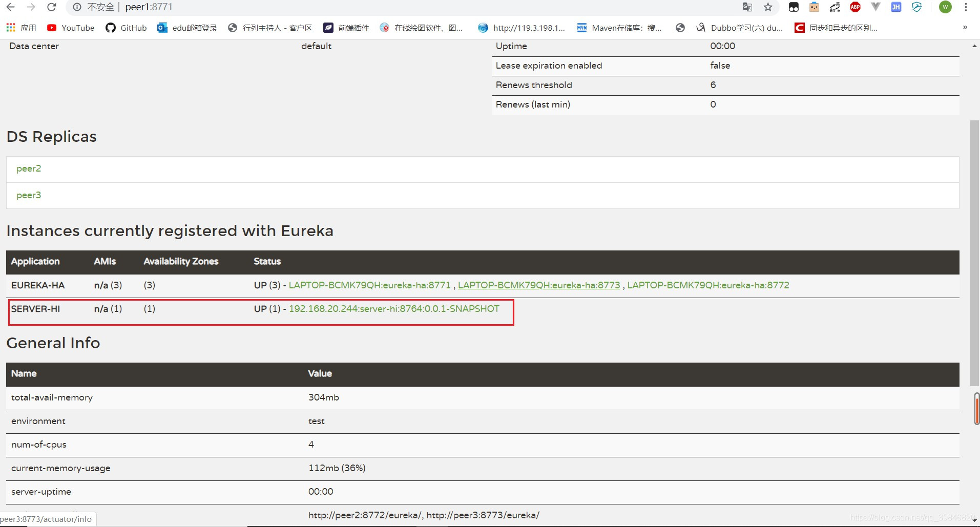Open the 前端插件 bookmark

coord(346,28)
